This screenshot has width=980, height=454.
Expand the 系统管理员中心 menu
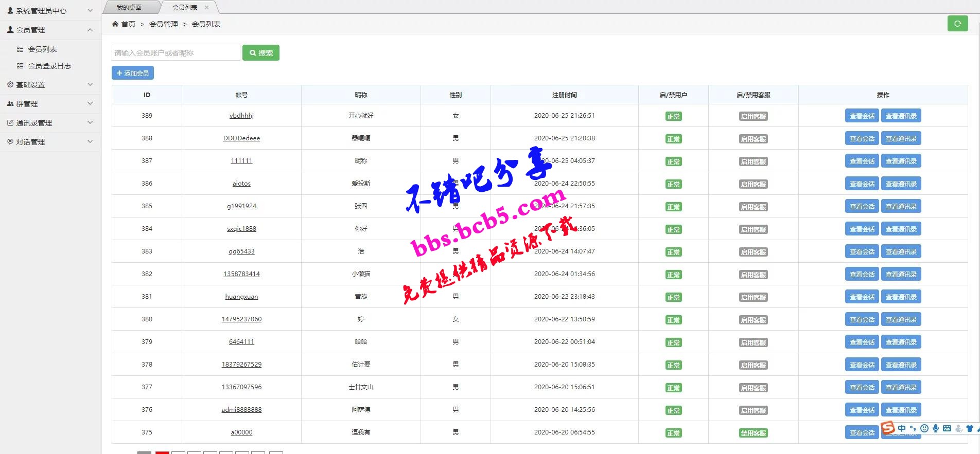tap(50, 10)
